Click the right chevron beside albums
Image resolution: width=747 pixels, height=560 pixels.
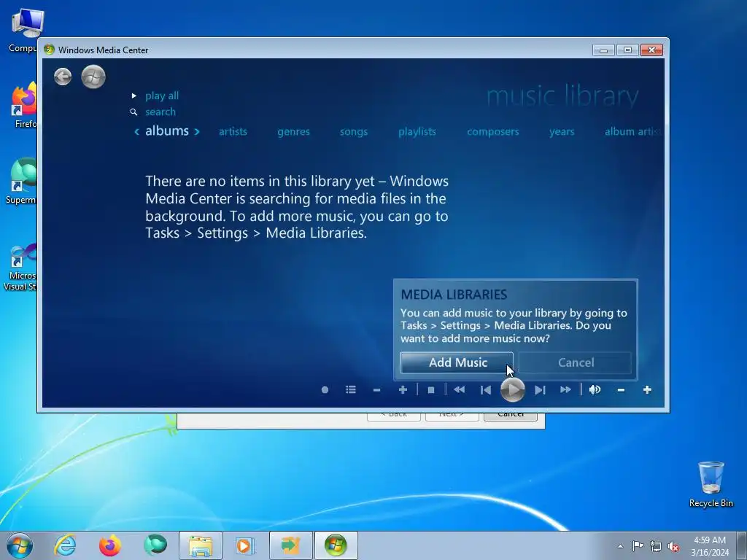click(196, 131)
